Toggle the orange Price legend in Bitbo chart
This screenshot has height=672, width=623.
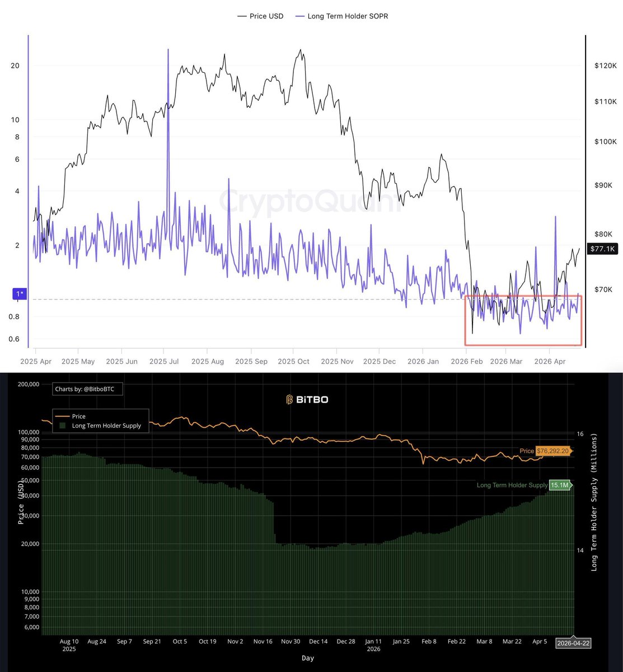click(71, 417)
